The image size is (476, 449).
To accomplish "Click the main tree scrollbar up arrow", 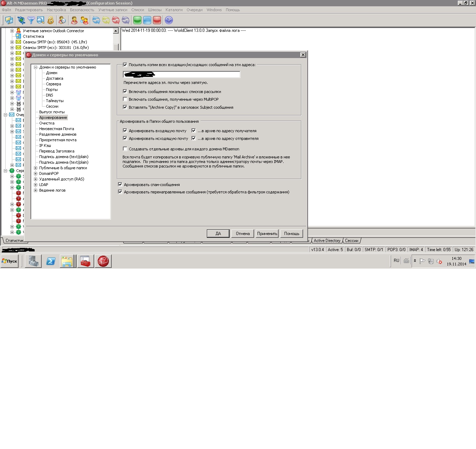I will coord(116,31).
